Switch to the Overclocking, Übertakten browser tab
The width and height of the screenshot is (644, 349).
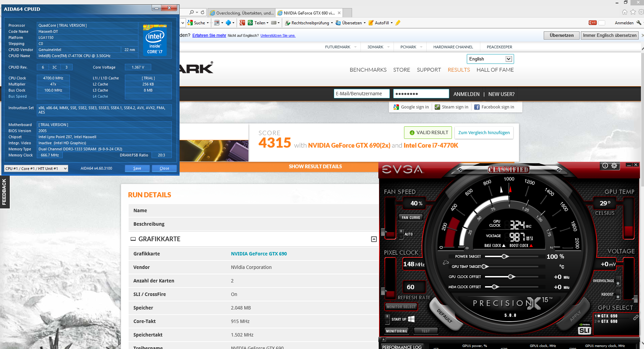point(241,13)
